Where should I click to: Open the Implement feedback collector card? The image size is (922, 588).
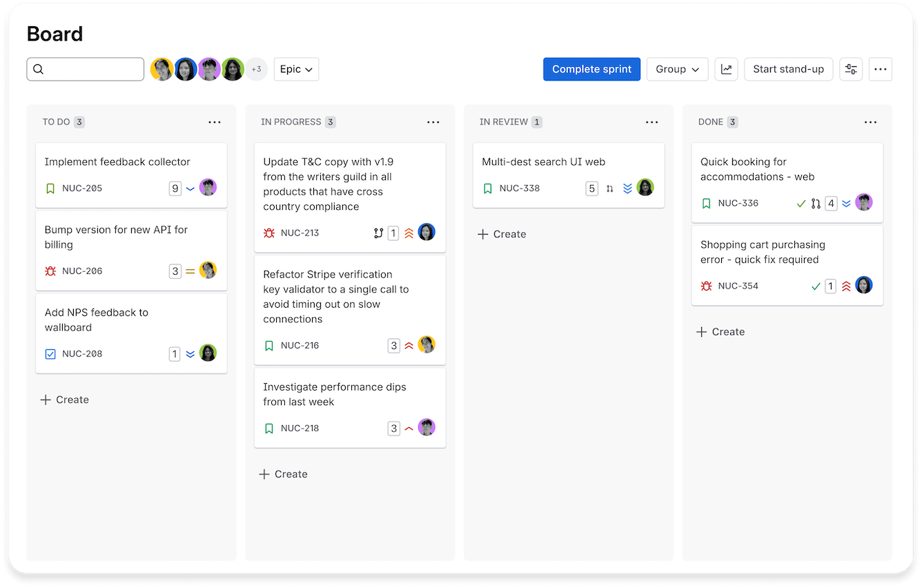click(x=131, y=175)
